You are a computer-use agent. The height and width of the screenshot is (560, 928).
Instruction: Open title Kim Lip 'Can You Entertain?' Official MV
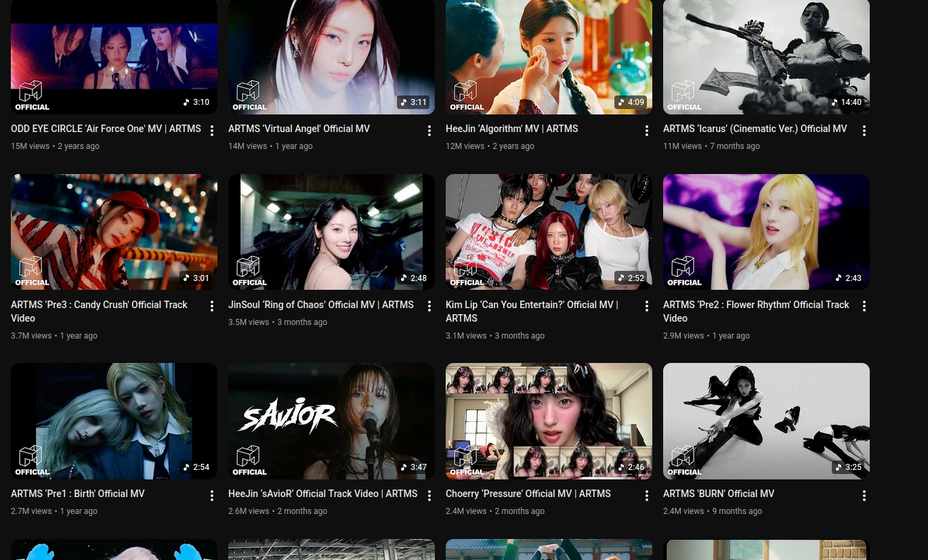532,311
